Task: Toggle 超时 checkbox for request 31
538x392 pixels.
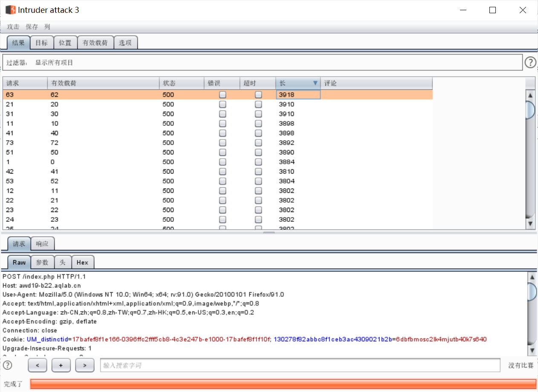Action: coord(258,114)
